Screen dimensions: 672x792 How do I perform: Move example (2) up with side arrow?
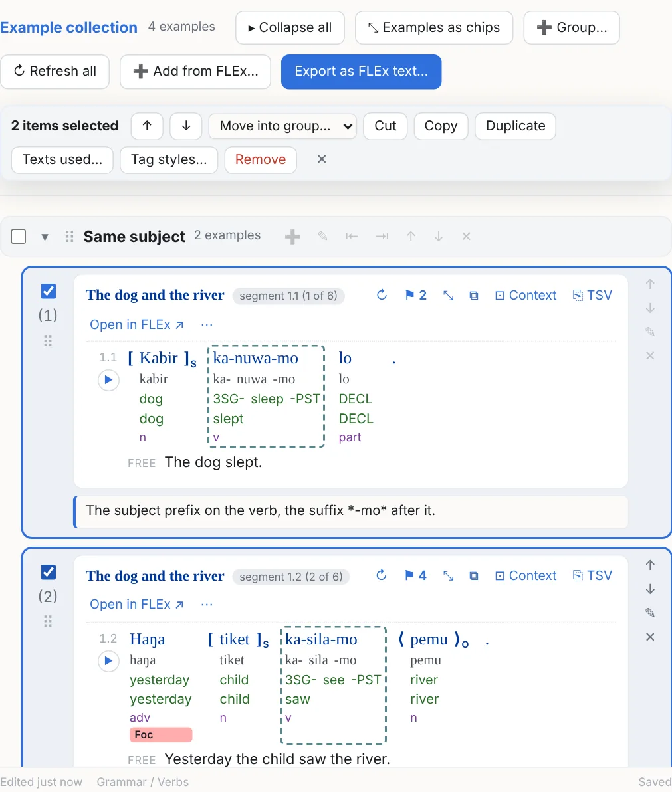point(650,565)
